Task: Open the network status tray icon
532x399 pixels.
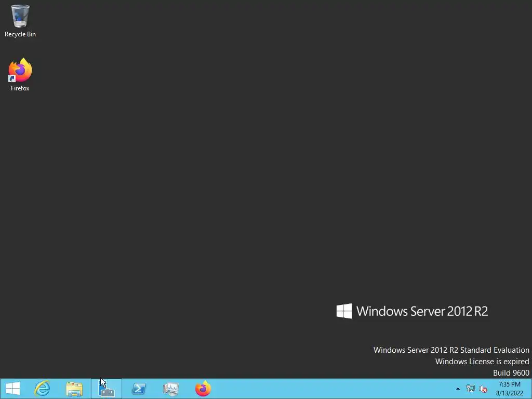Action: pos(470,389)
